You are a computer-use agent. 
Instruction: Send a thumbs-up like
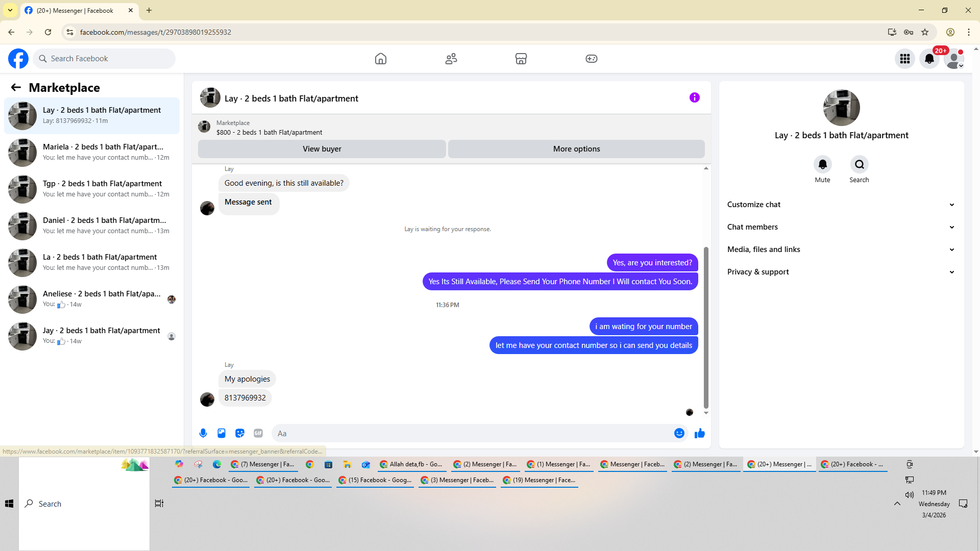[x=700, y=433]
